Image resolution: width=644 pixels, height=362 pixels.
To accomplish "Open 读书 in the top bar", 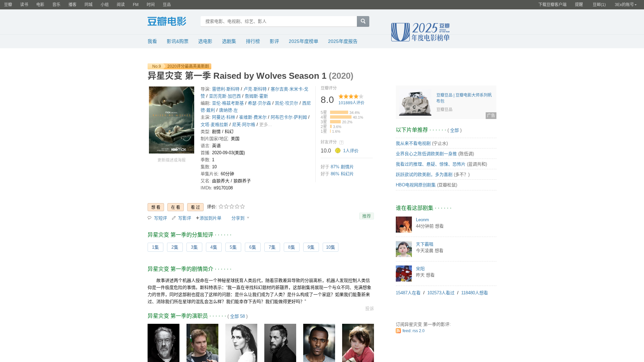I will pos(24,5).
